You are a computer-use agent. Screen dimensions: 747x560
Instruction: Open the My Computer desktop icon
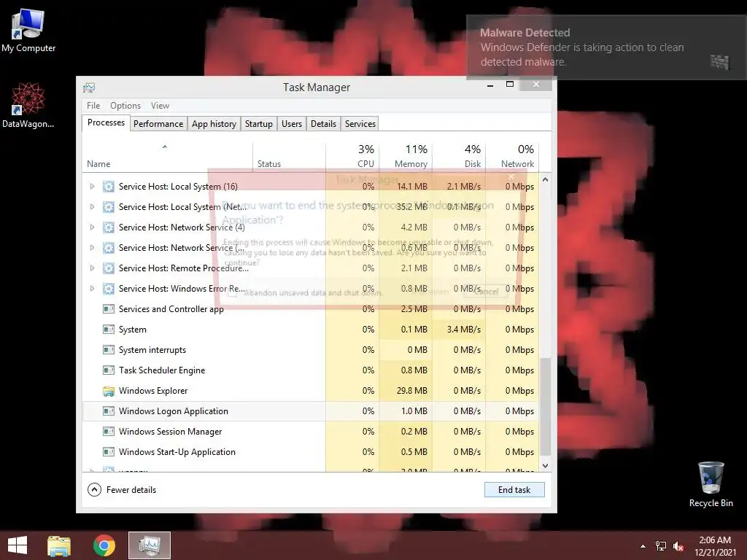tap(28, 30)
